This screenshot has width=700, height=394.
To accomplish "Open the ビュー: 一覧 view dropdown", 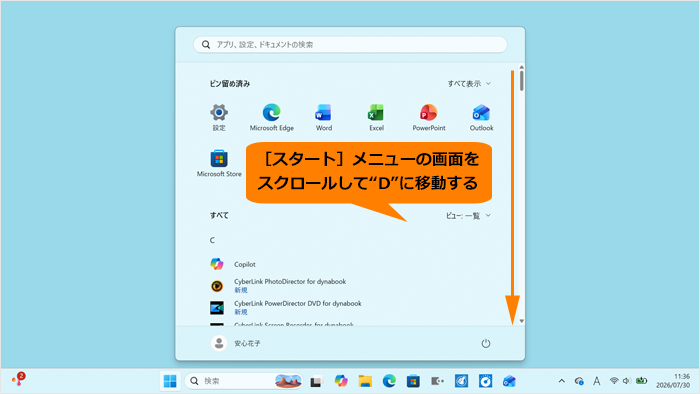I will [x=468, y=216].
